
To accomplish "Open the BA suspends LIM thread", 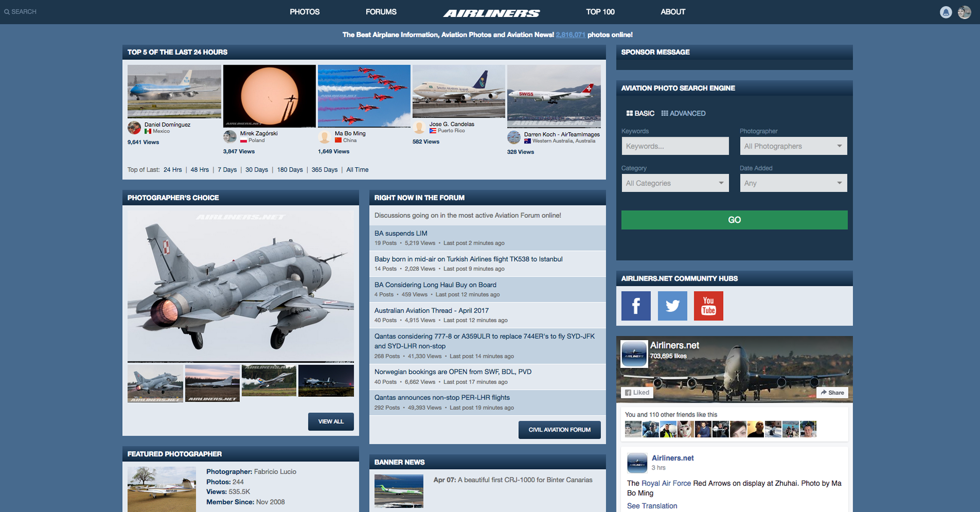I will [401, 233].
